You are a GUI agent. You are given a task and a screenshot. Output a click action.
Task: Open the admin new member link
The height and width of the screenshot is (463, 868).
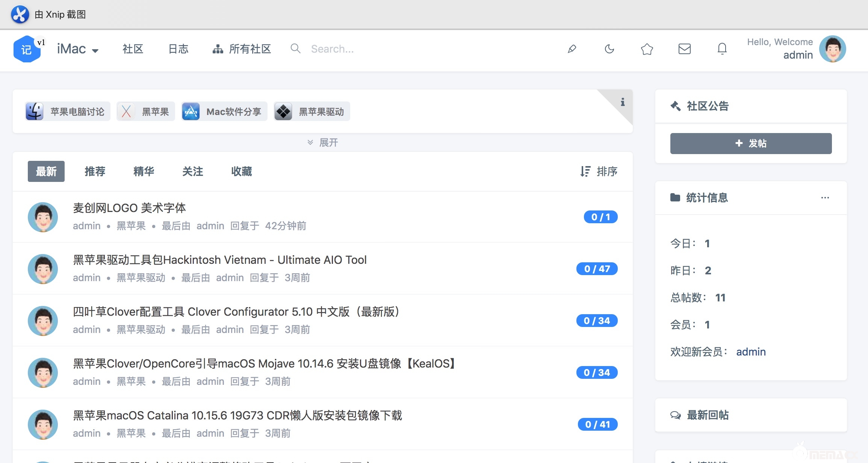[750, 352]
